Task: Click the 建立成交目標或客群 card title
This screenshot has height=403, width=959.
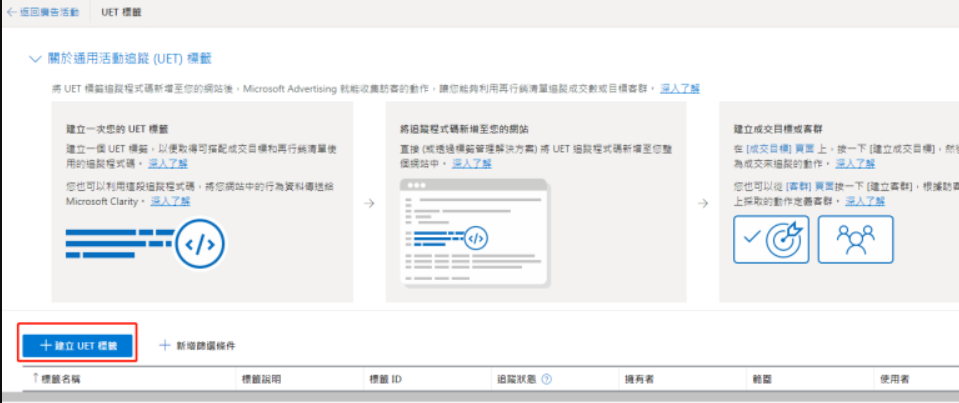Action: [x=778, y=129]
